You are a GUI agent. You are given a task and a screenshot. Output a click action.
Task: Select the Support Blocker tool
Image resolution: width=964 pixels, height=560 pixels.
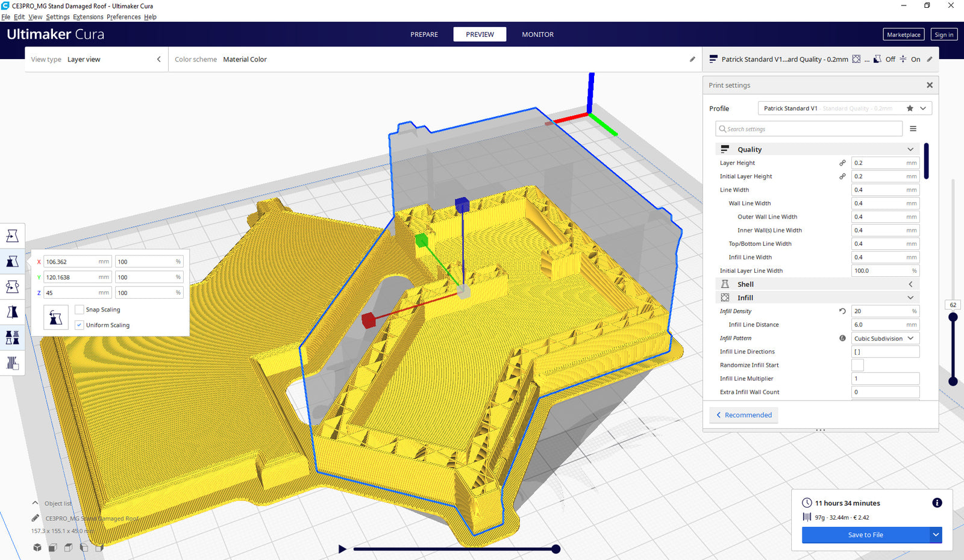(x=12, y=362)
